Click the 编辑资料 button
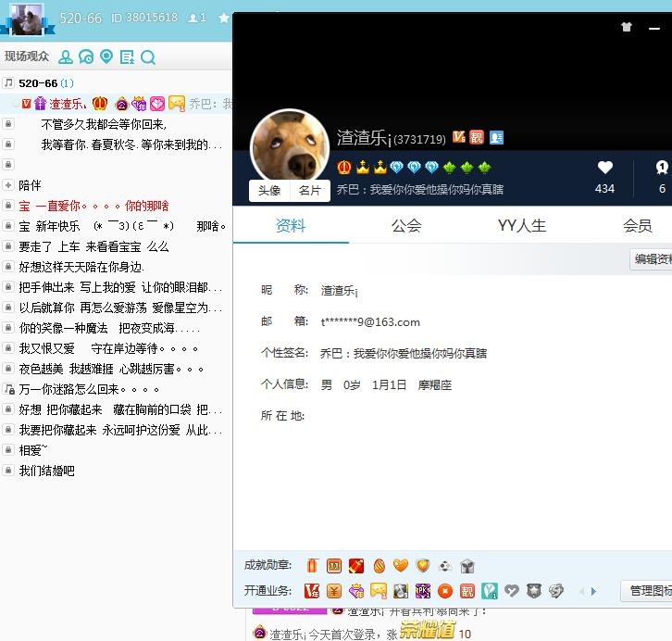 pyautogui.click(x=652, y=259)
